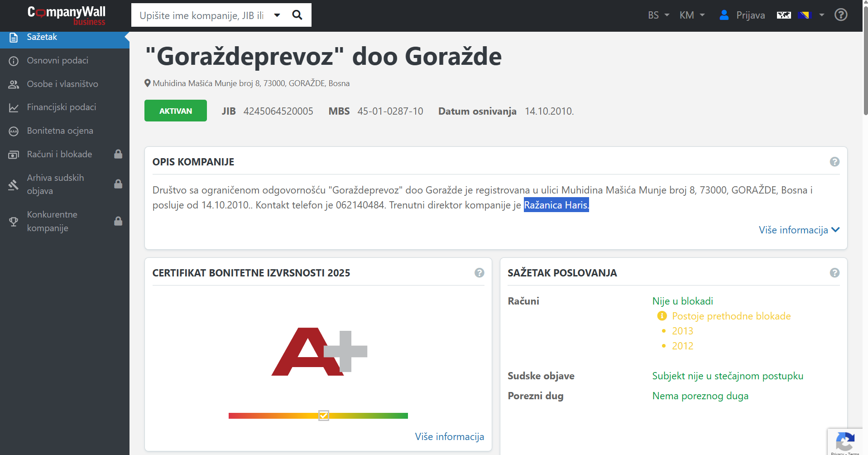This screenshot has width=868, height=455.
Task: Click the Nije u blokadi status
Action: 683,301
